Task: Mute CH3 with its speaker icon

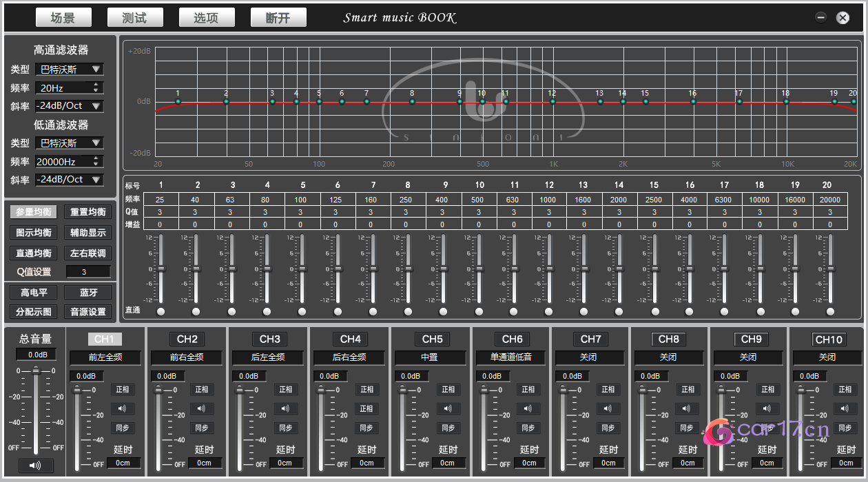Action: [285, 408]
